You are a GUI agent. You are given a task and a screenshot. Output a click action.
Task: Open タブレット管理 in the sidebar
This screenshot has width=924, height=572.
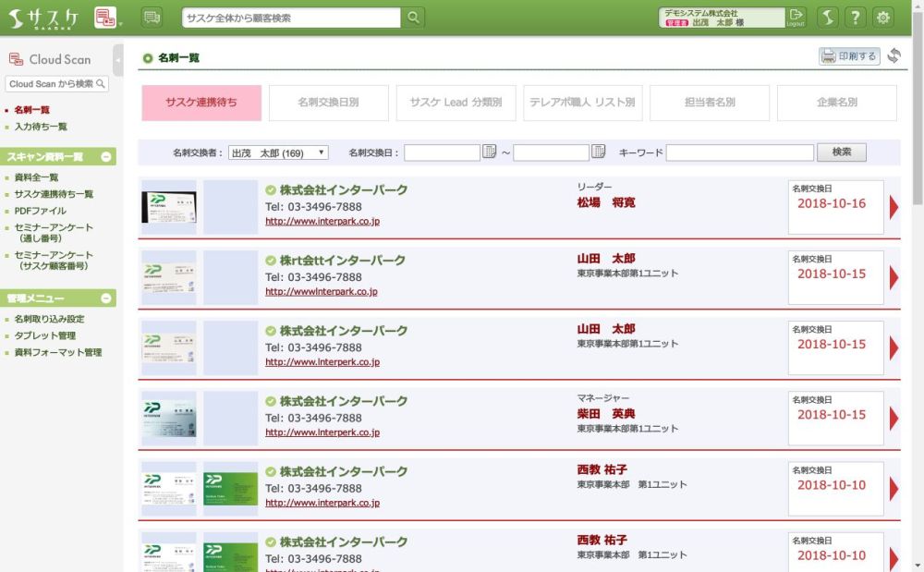coord(44,335)
